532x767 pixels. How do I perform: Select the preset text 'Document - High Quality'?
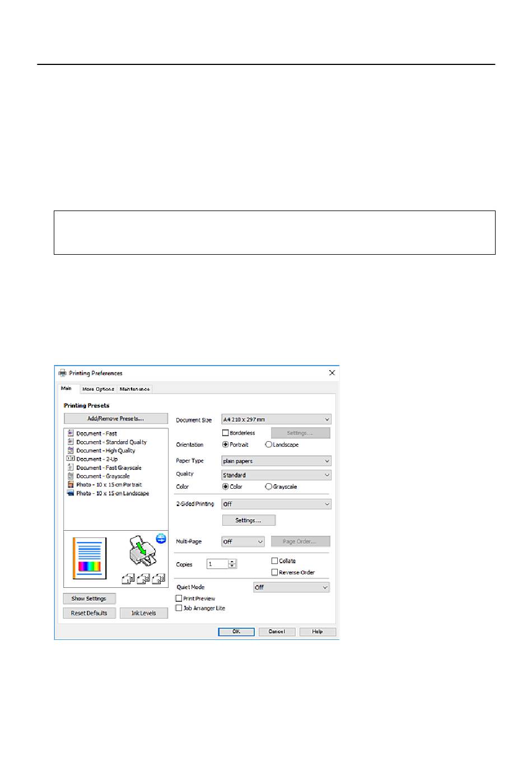106,450
